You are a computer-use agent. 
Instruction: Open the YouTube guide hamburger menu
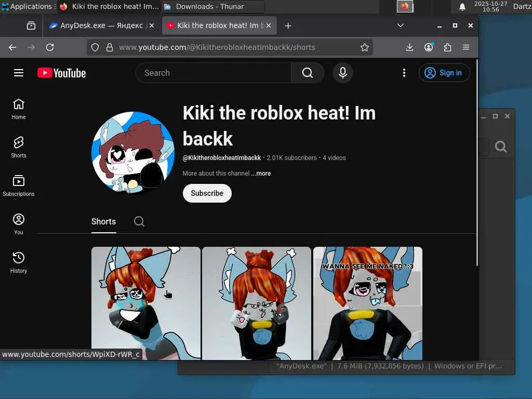click(x=19, y=73)
